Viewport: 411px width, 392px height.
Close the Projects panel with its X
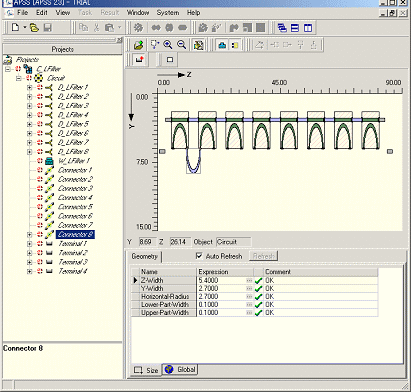120,40
